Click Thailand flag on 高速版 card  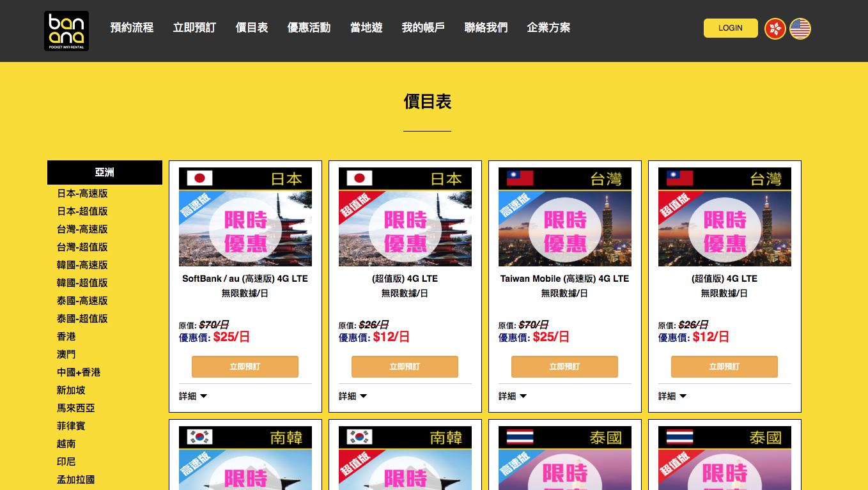point(520,437)
